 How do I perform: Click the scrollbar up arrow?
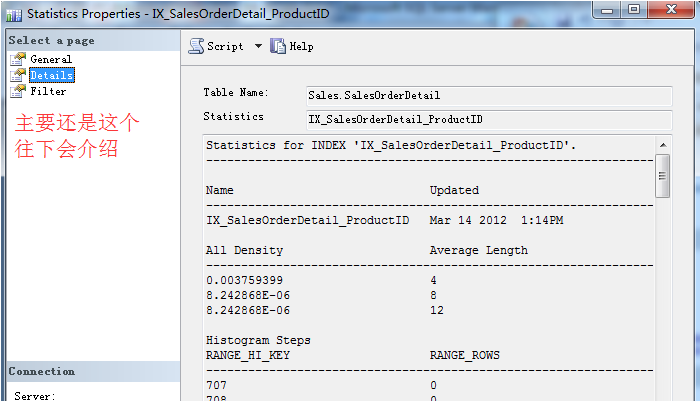point(662,146)
